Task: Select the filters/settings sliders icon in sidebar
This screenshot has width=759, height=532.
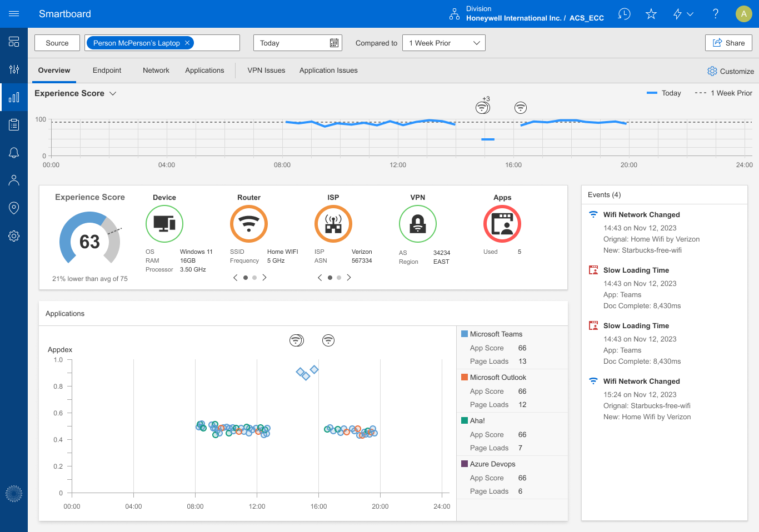Action: tap(14, 69)
